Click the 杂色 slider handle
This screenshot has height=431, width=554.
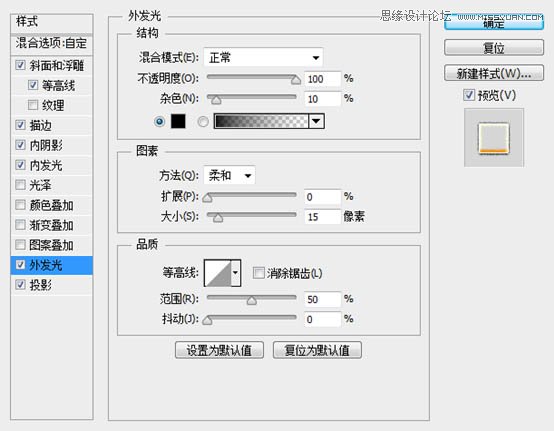216,100
